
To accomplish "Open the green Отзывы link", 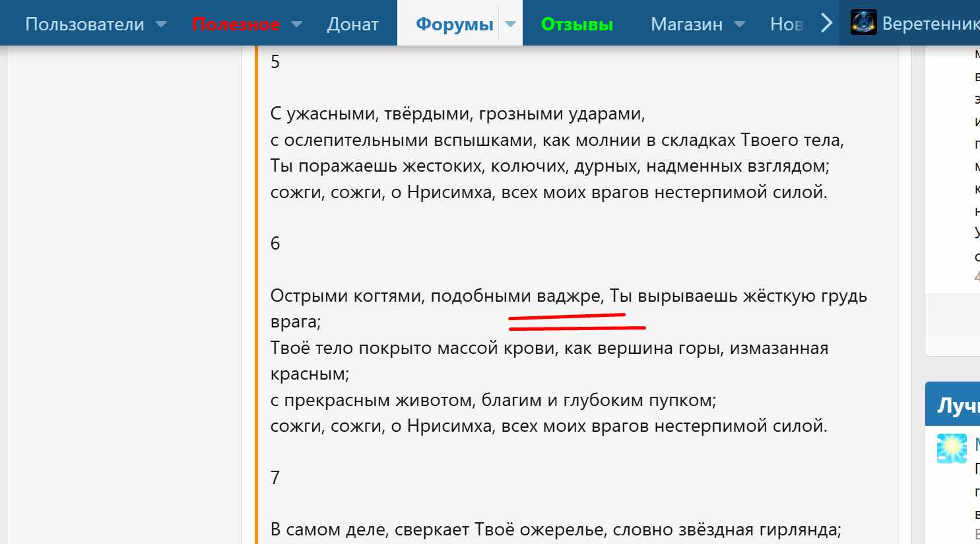I will click(577, 24).
